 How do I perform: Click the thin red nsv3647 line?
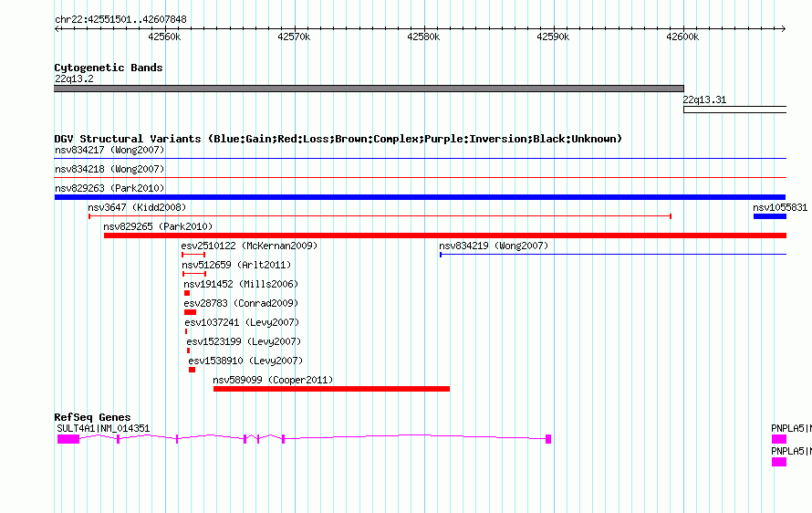[x=380, y=216]
